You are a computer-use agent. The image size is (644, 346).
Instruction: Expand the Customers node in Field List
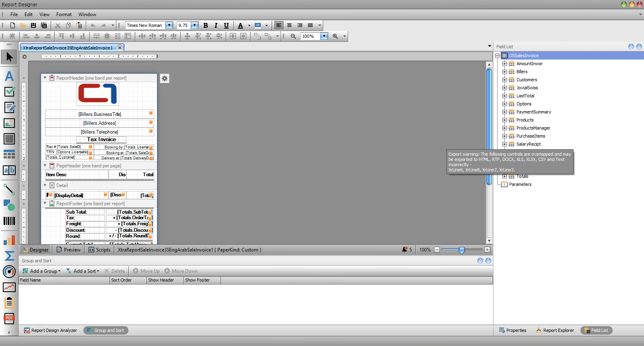tap(504, 80)
